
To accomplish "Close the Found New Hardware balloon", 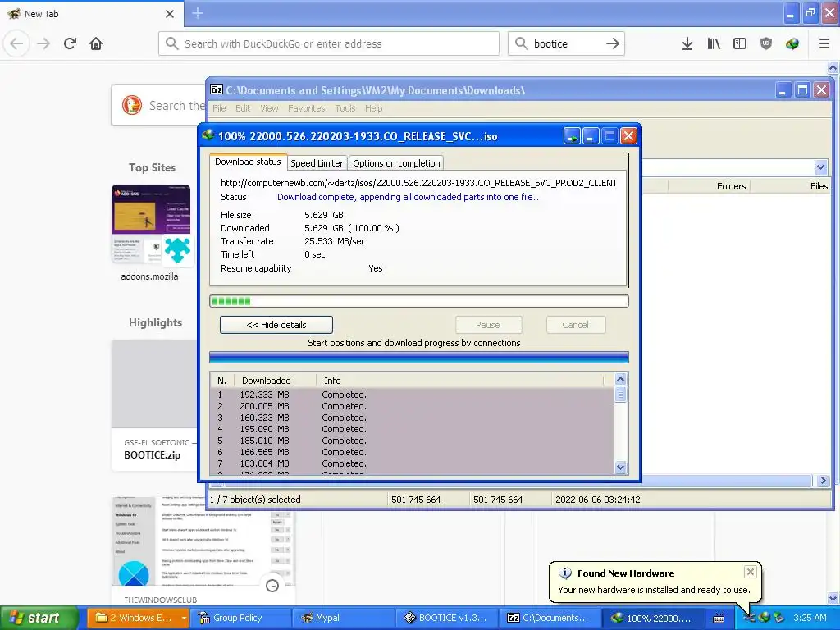I will point(751,572).
